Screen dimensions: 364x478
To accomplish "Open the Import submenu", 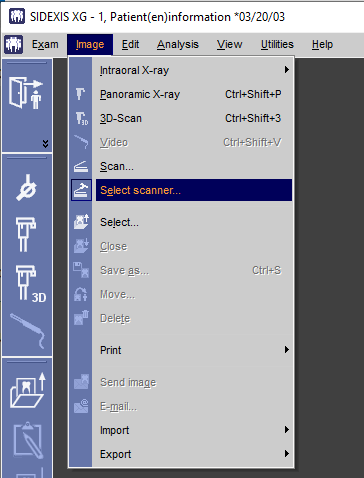I will tap(193, 430).
